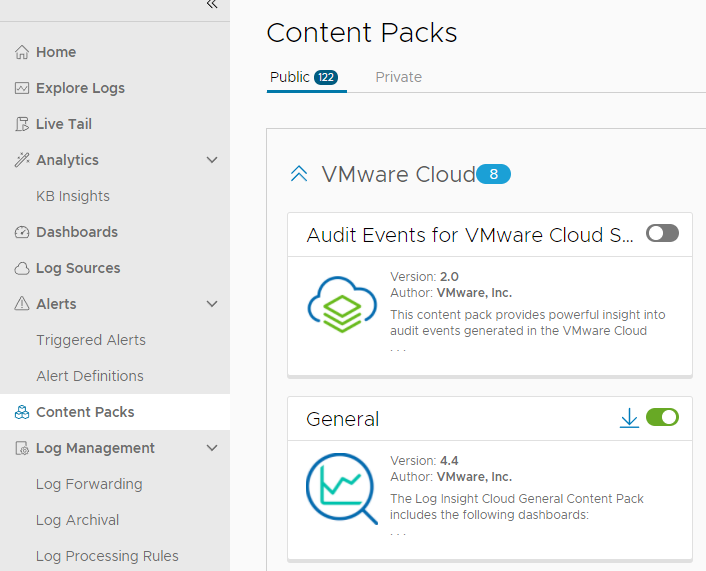706x571 pixels.
Task: Click Version 2.0 text
Action: [x=424, y=276]
